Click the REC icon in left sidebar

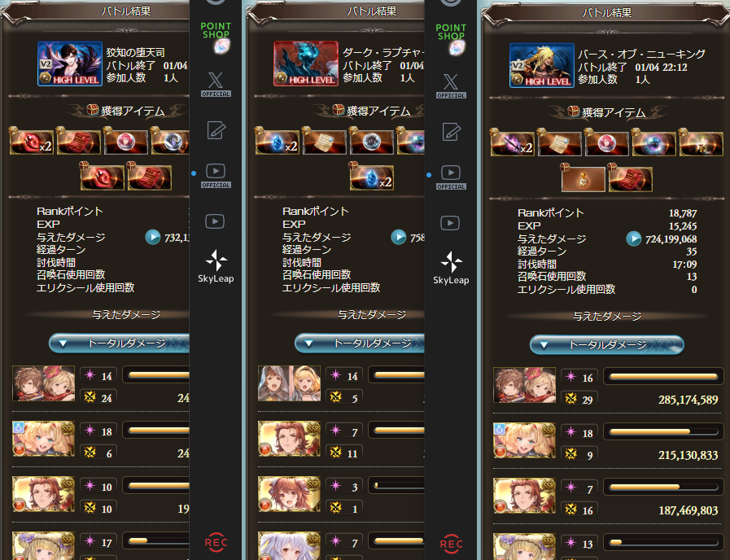pyautogui.click(x=216, y=543)
